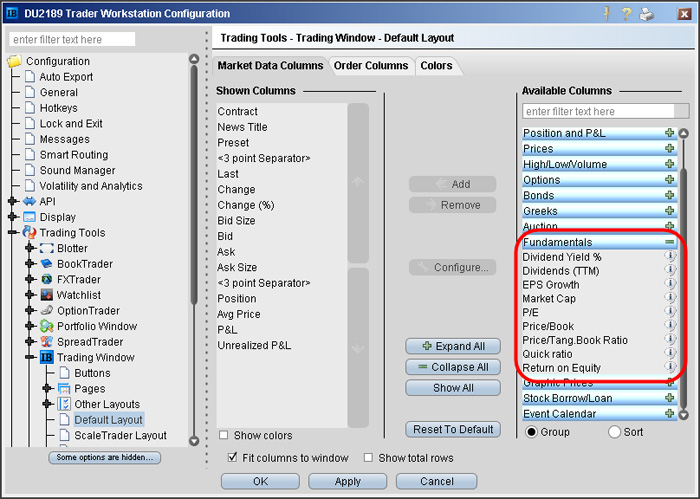700x499 pixels.
Task: Expand the Event Calendar group
Action: [669, 413]
